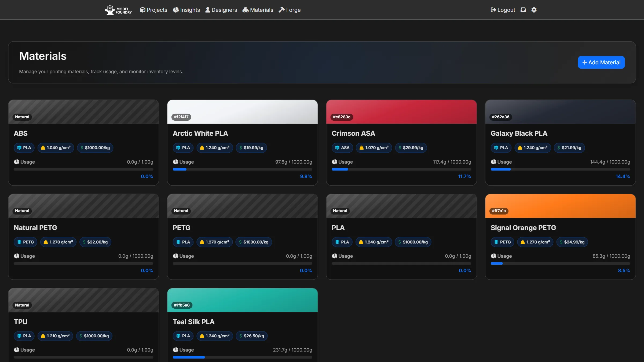Open the Crimson ASA material title

[353, 133]
